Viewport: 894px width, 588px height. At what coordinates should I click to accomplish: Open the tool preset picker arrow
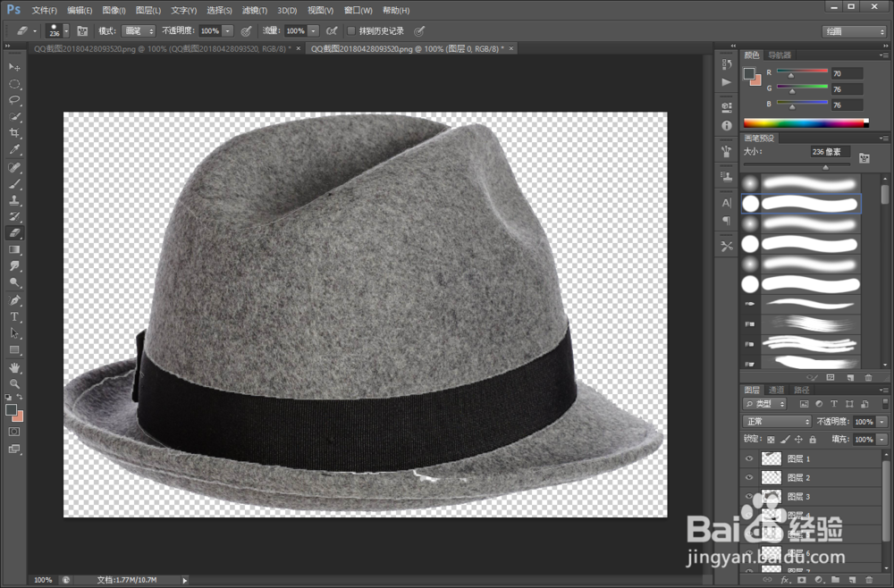click(35, 30)
